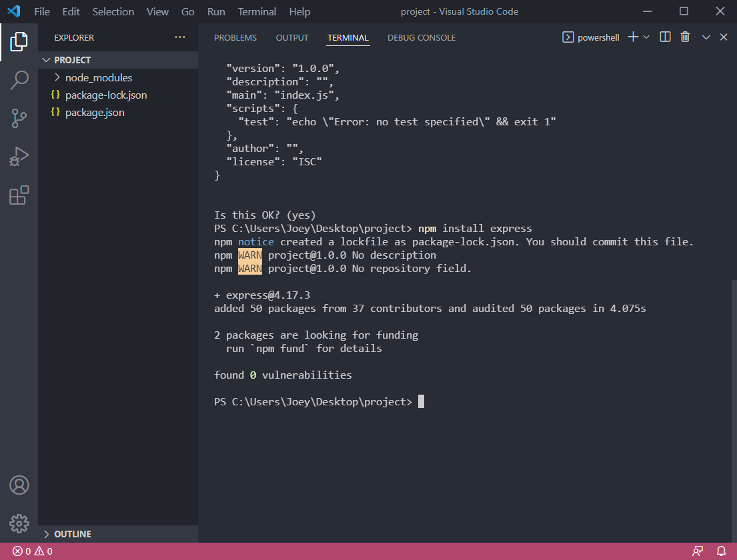
Task: Click 'Is this OK? (yes)' line
Action: point(265,215)
